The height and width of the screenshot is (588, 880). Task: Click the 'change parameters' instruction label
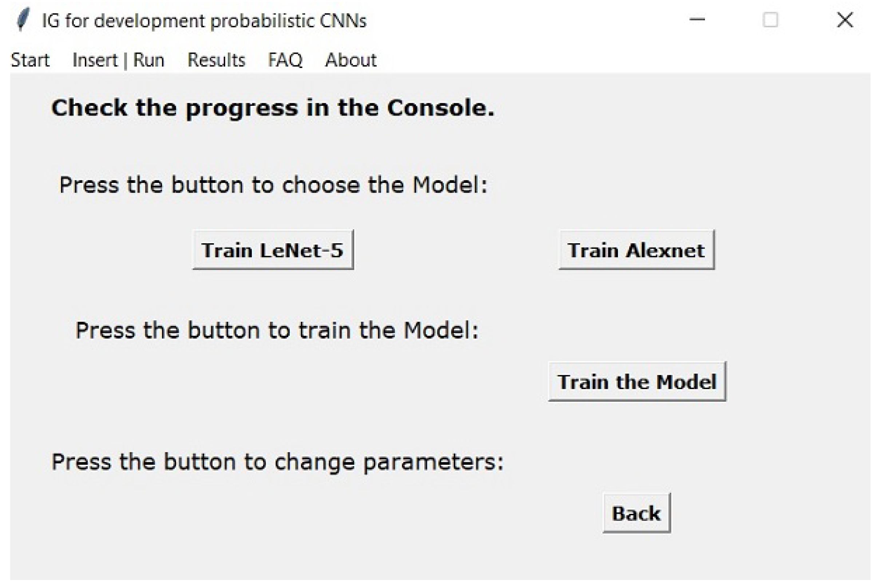pos(277,461)
